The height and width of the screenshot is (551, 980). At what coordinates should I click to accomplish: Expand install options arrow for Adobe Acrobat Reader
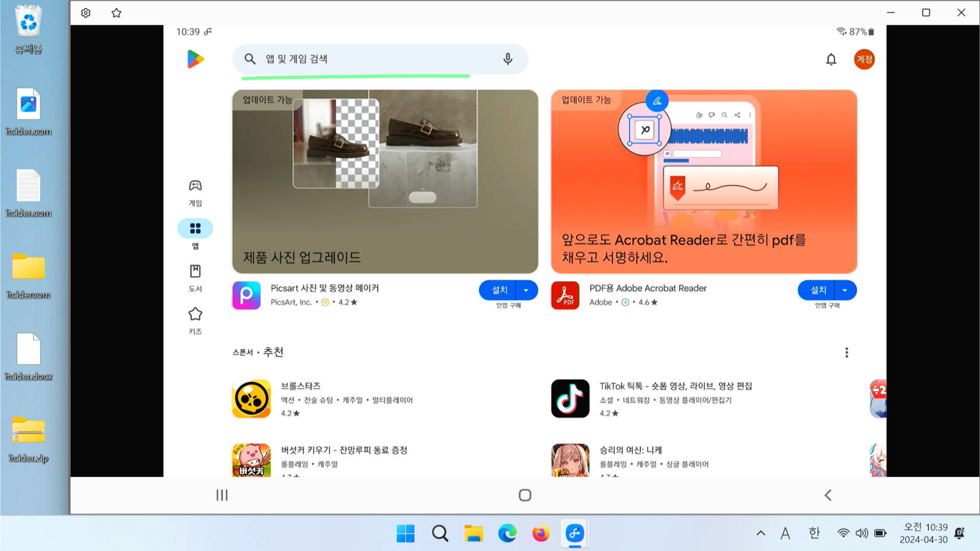point(845,290)
